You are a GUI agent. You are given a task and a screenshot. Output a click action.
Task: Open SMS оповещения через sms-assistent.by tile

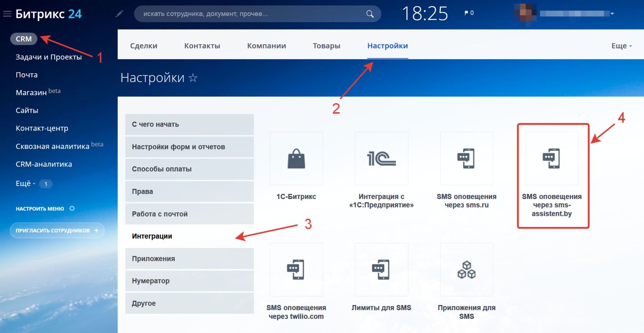tap(552, 158)
